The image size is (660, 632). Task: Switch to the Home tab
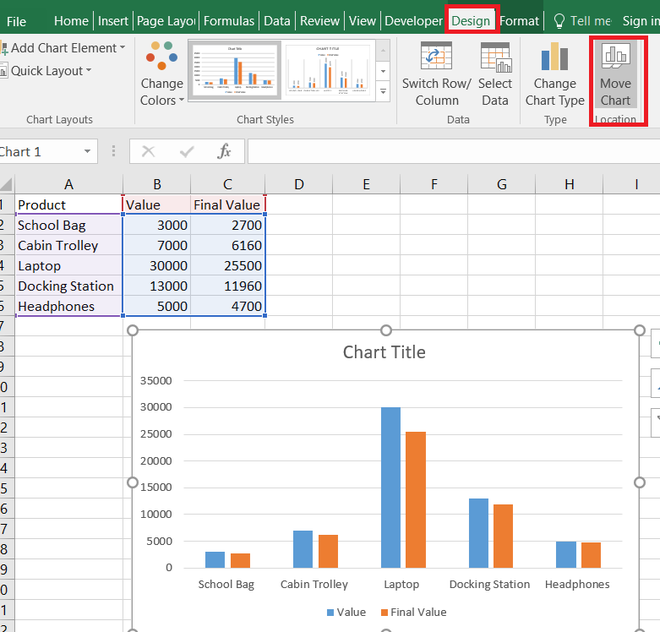tap(71, 21)
